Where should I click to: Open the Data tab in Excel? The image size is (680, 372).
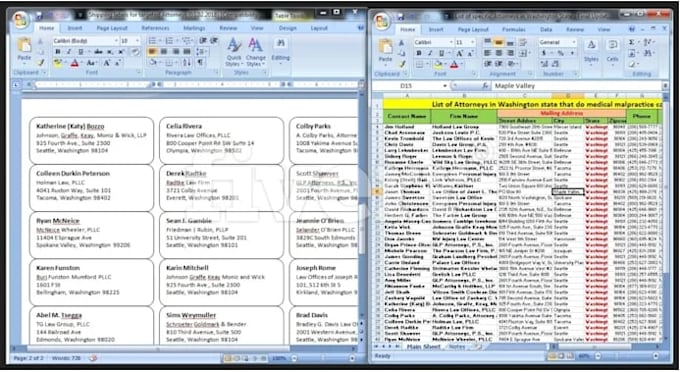(x=546, y=29)
